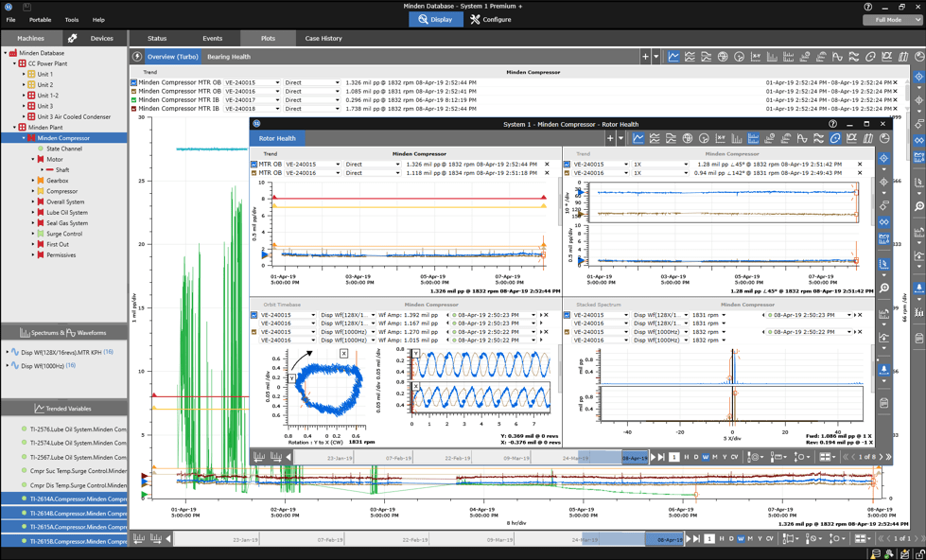Click cursor tool in Rotor Health side strip
Image resolution: width=926 pixels, height=560 pixels.
pos(883,158)
